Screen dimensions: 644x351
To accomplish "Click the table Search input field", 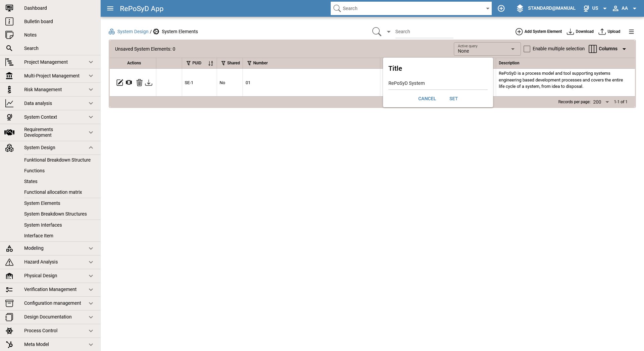I will 424,32.
